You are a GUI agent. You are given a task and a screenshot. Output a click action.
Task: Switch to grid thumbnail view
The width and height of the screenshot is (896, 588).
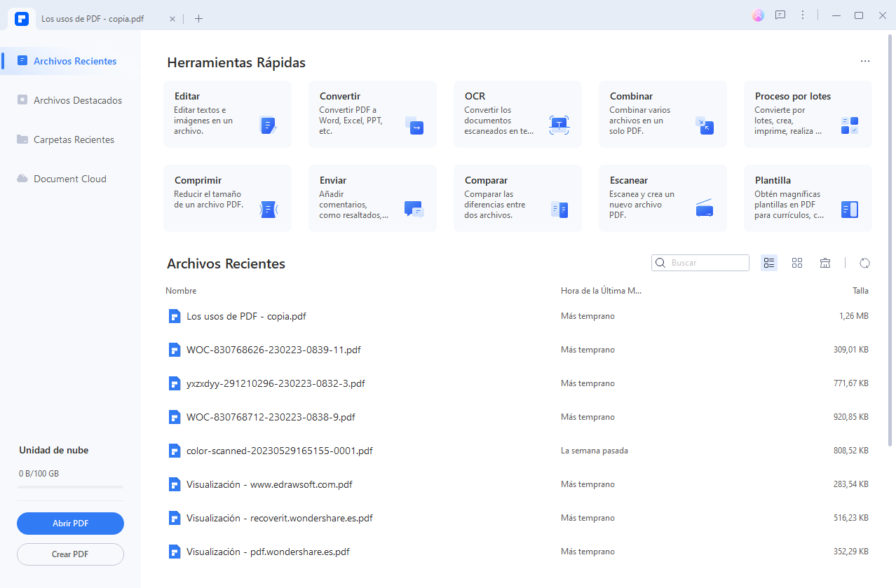[797, 263]
